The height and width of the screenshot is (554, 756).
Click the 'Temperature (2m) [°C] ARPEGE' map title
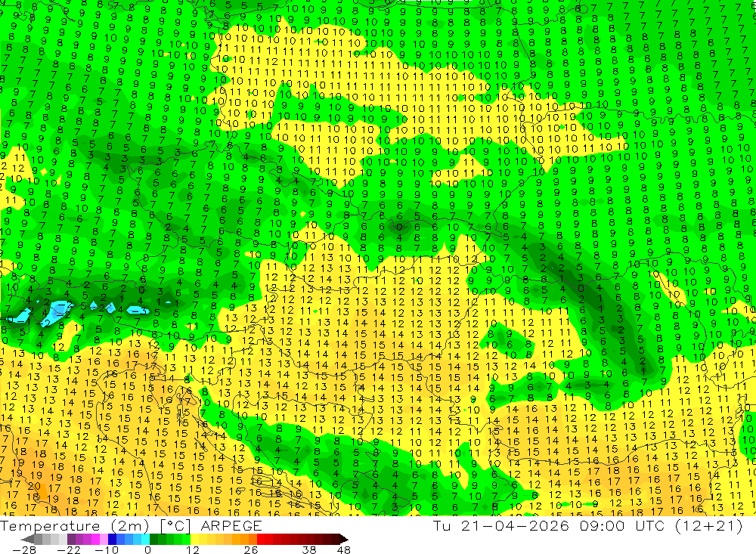(x=131, y=525)
